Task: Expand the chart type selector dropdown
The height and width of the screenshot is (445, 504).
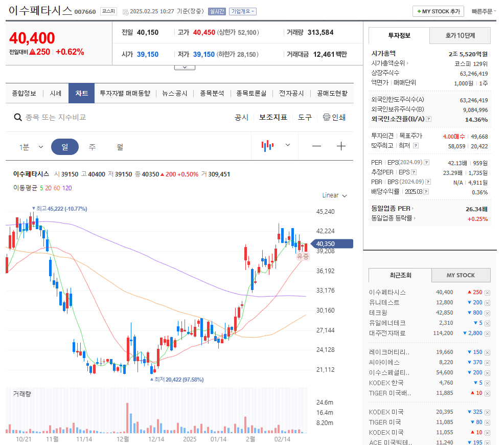Action: (287, 146)
